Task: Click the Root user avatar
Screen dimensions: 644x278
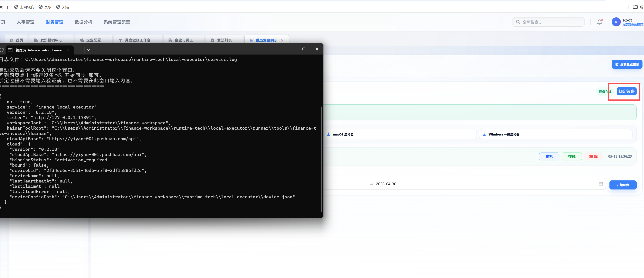Action: click(616, 22)
